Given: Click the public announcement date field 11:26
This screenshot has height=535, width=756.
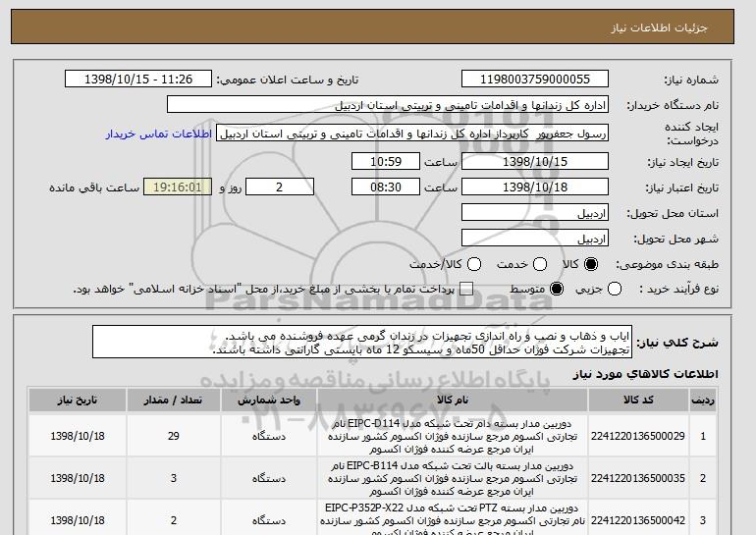Looking at the screenshot, I should pos(138,80).
